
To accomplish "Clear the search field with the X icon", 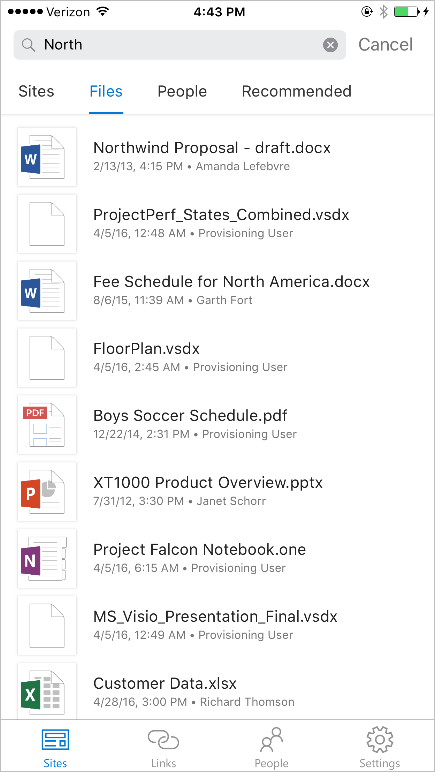I will coord(330,45).
